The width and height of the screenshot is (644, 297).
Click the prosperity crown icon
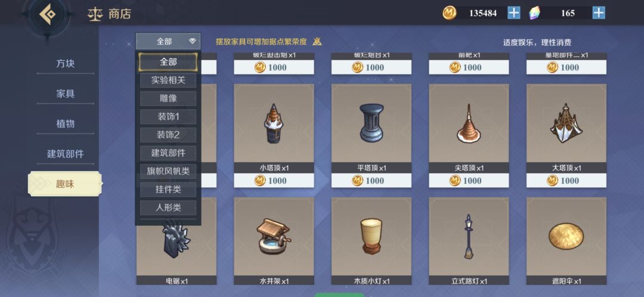[317, 42]
